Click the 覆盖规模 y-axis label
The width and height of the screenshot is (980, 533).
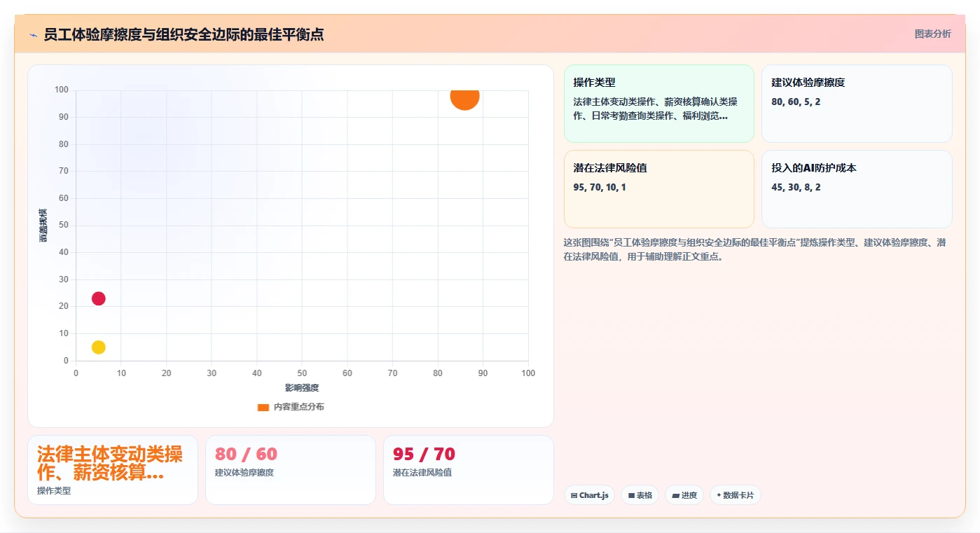(43, 226)
